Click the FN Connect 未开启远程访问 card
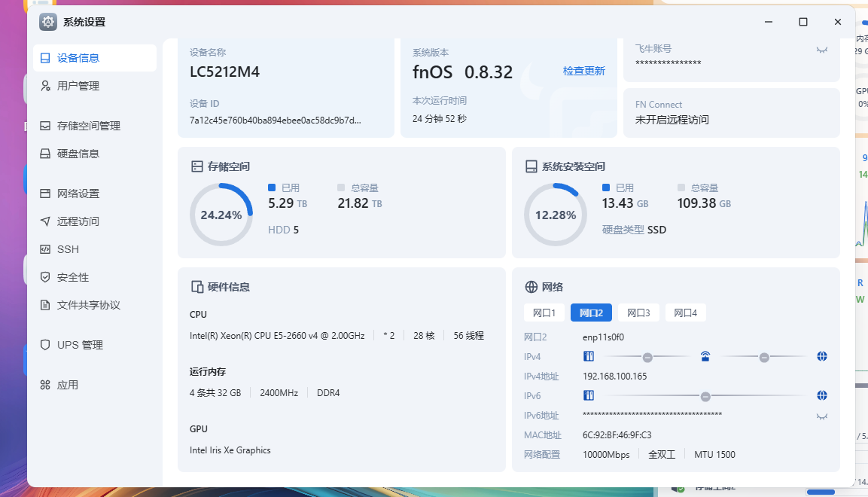The width and height of the screenshot is (868, 497). click(x=731, y=113)
